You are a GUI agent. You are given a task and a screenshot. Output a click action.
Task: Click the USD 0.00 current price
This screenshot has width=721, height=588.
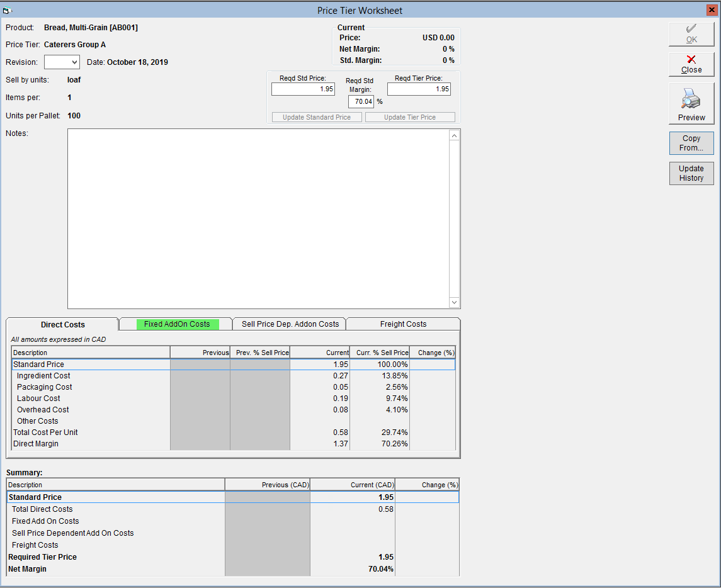[x=438, y=38]
